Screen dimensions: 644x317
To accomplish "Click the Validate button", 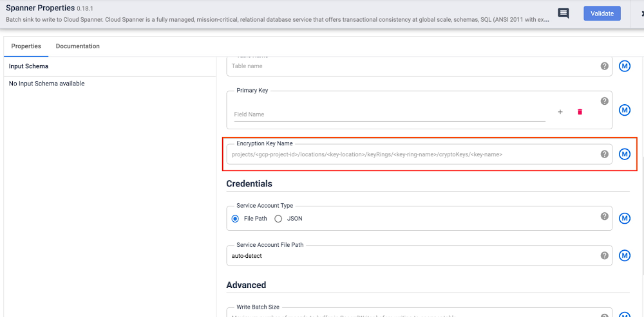I will pyautogui.click(x=601, y=14).
